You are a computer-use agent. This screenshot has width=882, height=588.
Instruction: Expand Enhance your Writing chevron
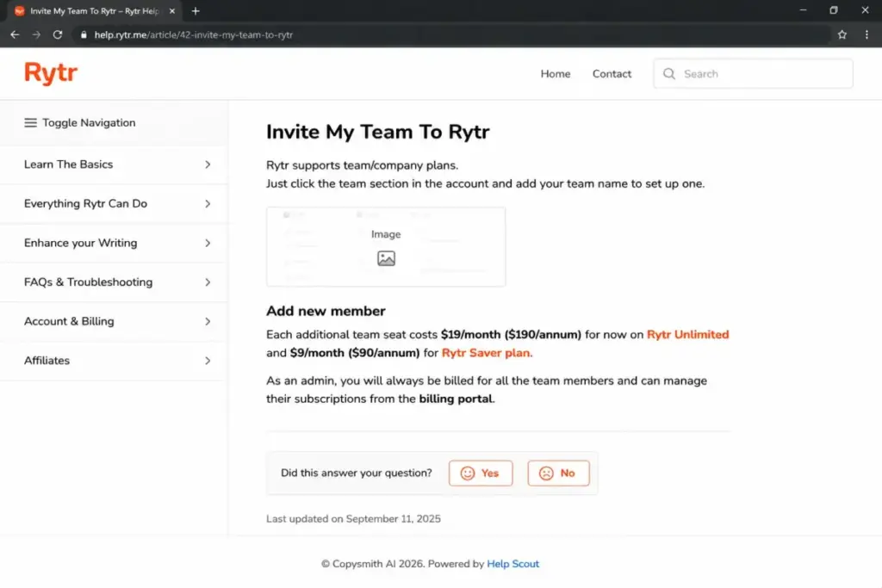(x=208, y=243)
